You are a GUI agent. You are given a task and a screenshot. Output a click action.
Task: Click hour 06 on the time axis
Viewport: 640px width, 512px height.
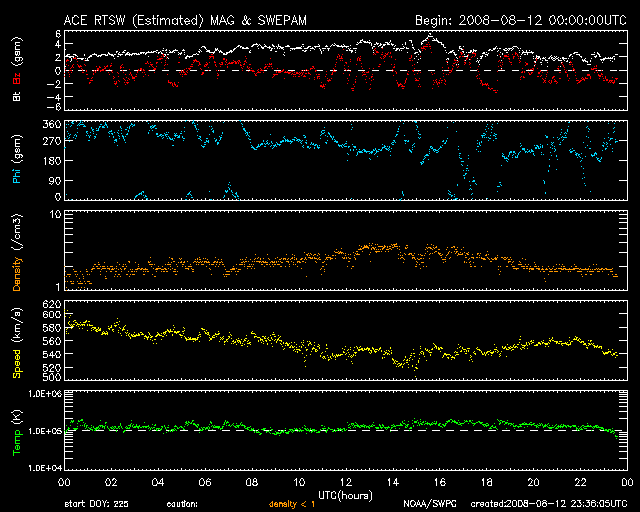[204, 483]
